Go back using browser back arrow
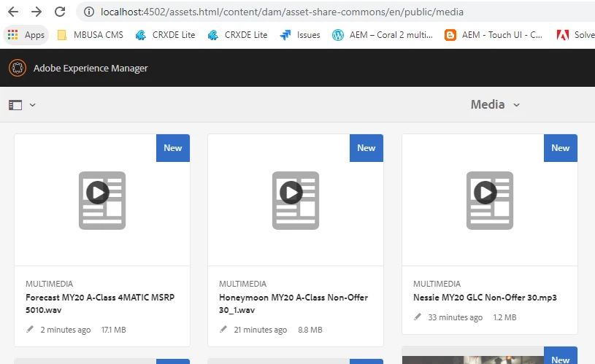This screenshot has width=595, height=364. coord(13,12)
